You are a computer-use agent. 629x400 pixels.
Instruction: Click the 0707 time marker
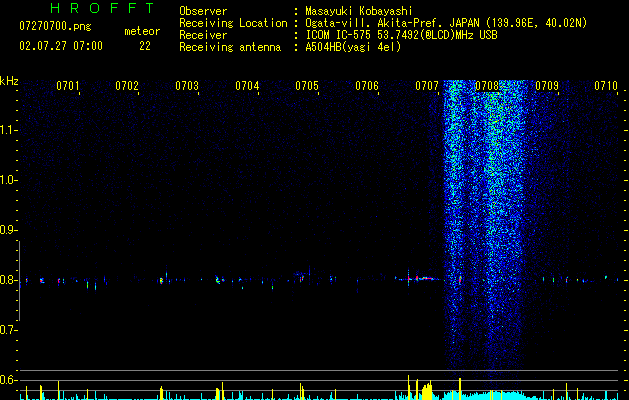(427, 86)
